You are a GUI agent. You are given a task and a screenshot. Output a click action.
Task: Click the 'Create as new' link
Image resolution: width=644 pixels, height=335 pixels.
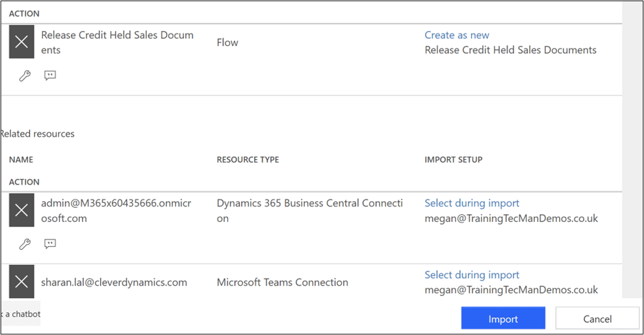(457, 35)
